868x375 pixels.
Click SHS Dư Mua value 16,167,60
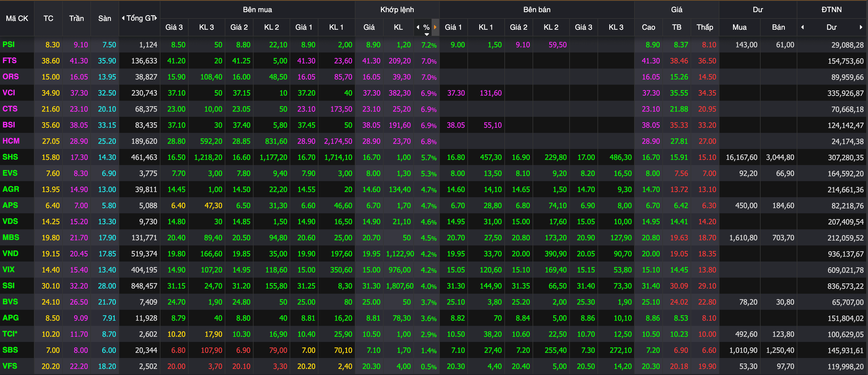click(741, 157)
